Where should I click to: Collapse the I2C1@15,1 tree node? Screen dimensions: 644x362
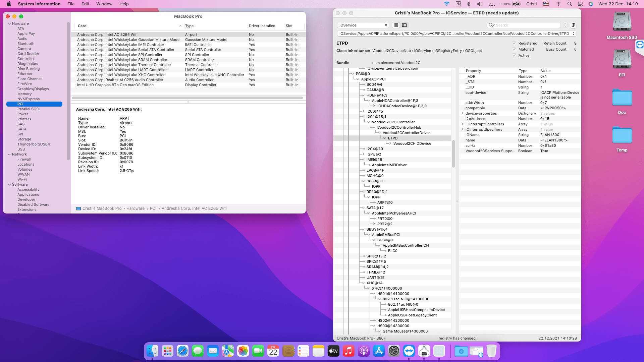(363, 117)
